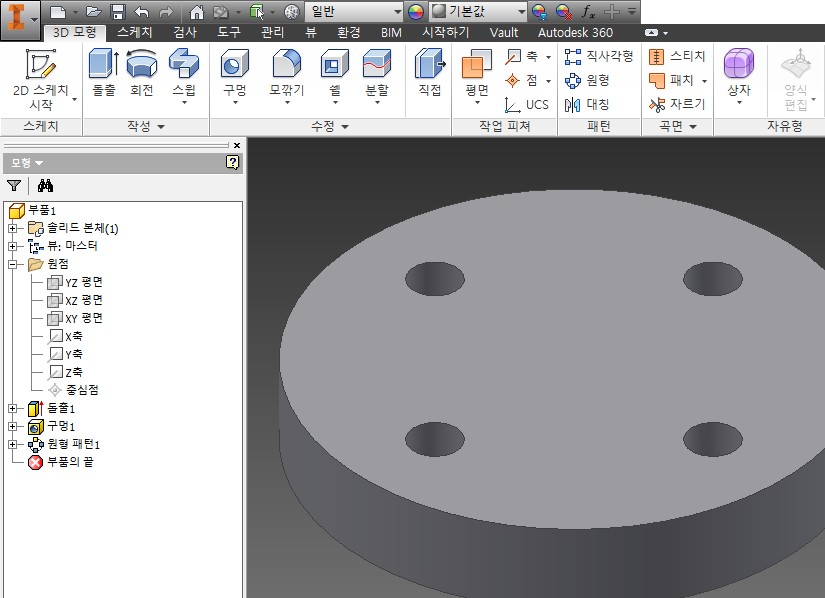The image size is (825, 598).
Task: Select the Hole (구멍) tool
Action: pos(235,76)
